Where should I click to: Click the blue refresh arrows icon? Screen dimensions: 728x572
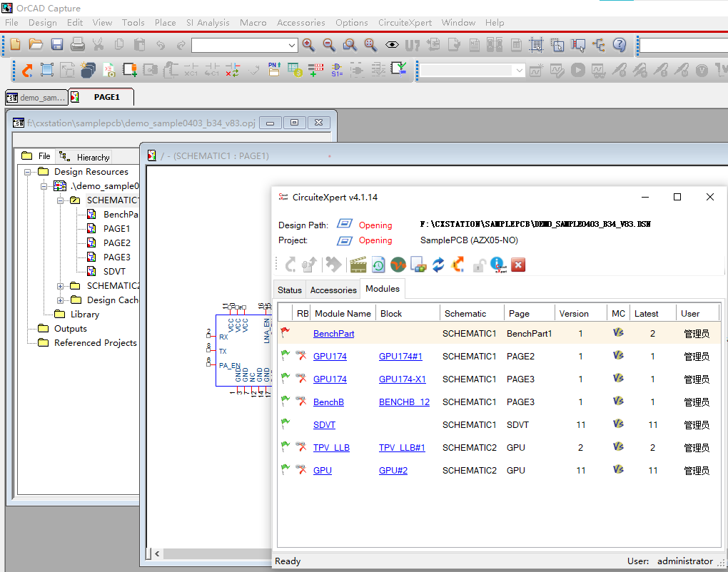[x=438, y=265]
